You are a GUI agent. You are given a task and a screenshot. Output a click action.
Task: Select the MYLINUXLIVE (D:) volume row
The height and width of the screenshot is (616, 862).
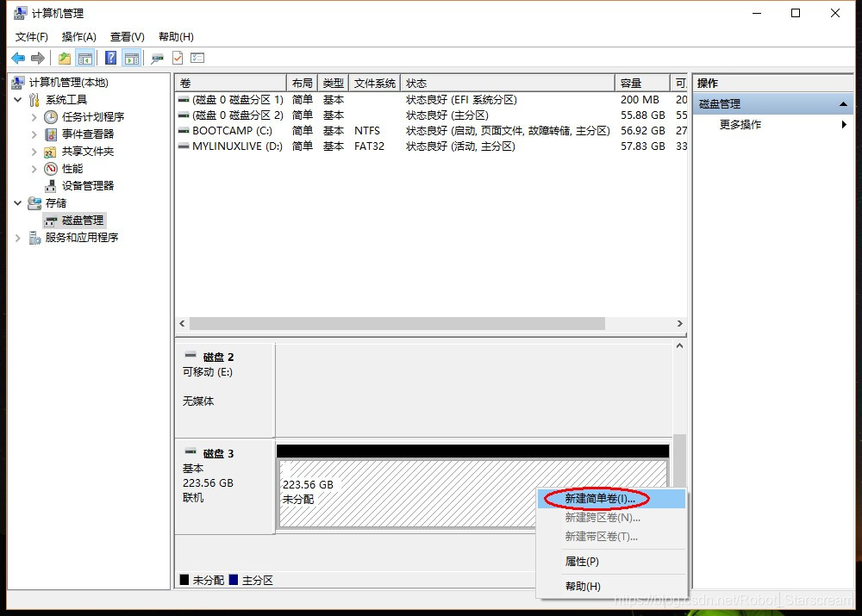click(432, 146)
